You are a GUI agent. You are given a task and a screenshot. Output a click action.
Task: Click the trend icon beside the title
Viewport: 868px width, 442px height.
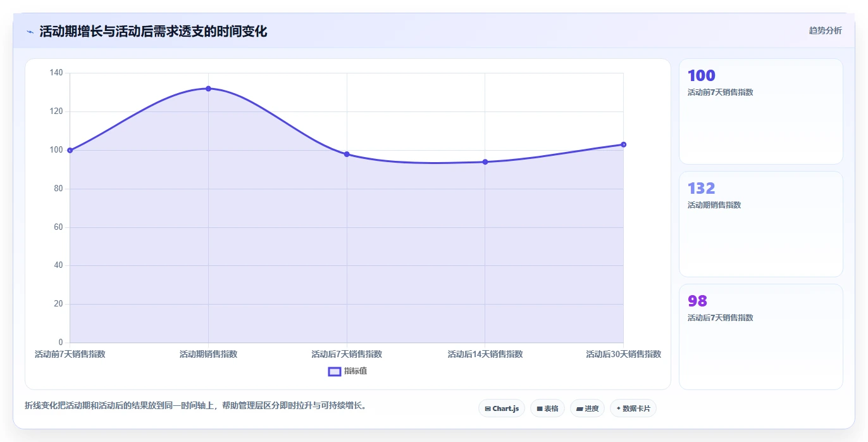click(30, 32)
